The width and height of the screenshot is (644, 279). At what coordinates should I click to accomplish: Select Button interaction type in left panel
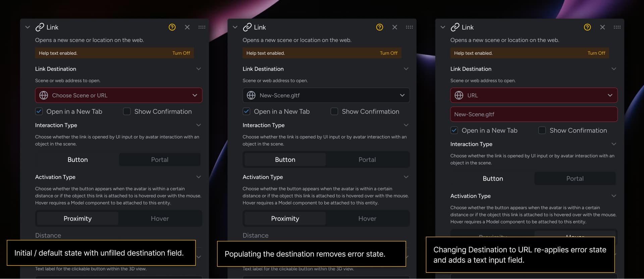tap(77, 160)
